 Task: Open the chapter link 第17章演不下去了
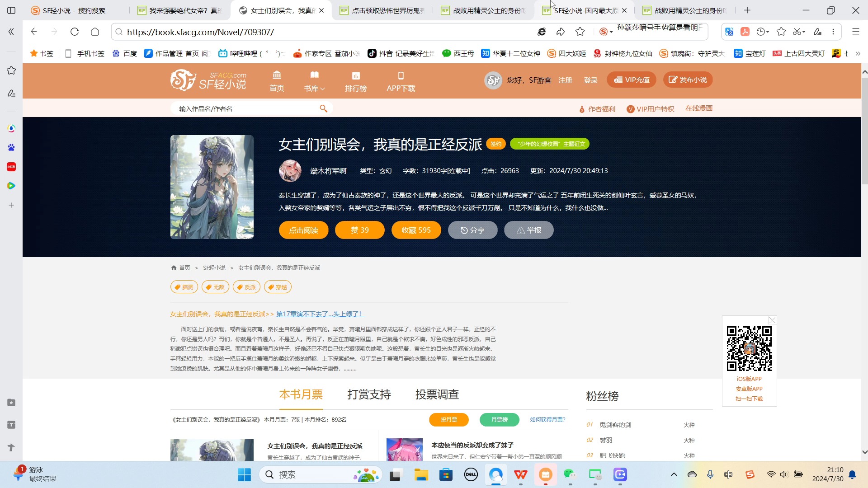tap(320, 314)
